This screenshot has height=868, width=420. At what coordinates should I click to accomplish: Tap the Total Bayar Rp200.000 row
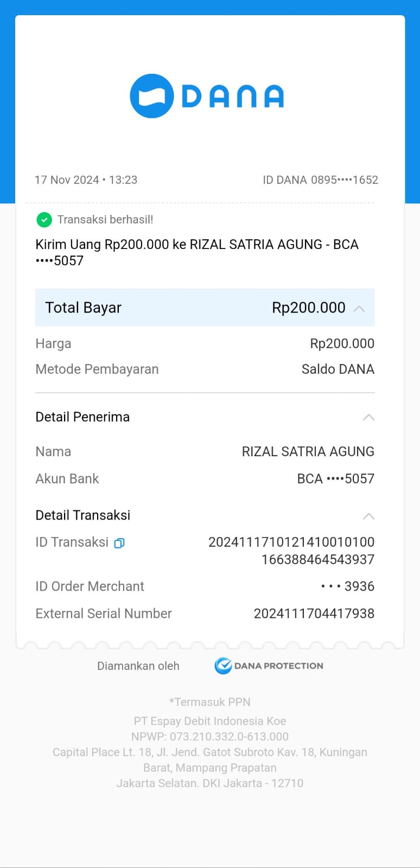[x=205, y=308]
